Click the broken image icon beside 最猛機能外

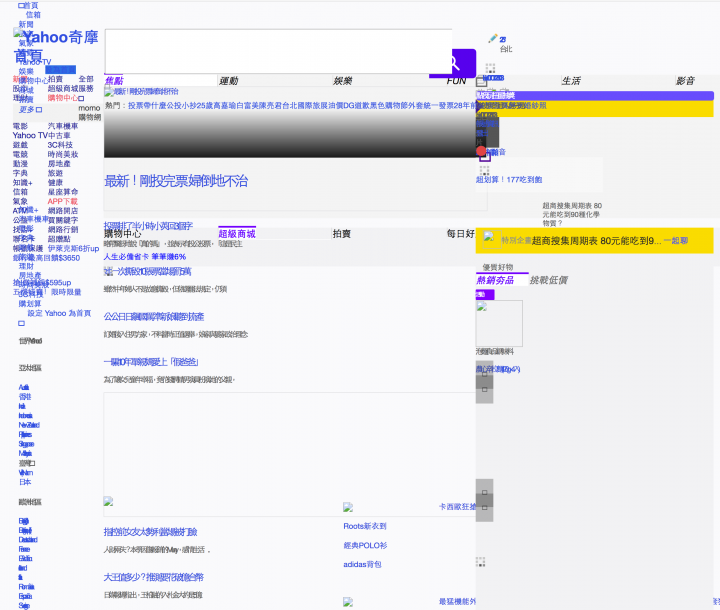pyautogui.click(x=348, y=602)
